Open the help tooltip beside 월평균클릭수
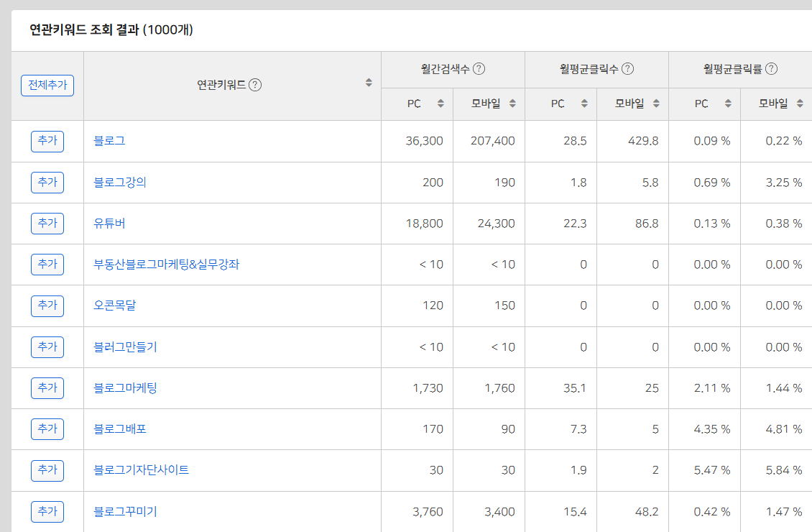Screen dimensions: 812x532 628,69
